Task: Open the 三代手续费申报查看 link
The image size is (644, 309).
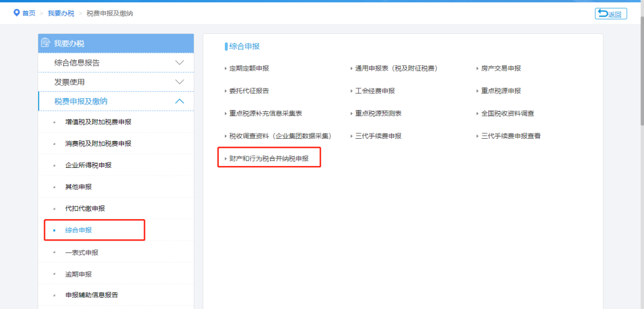Action: [511, 136]
